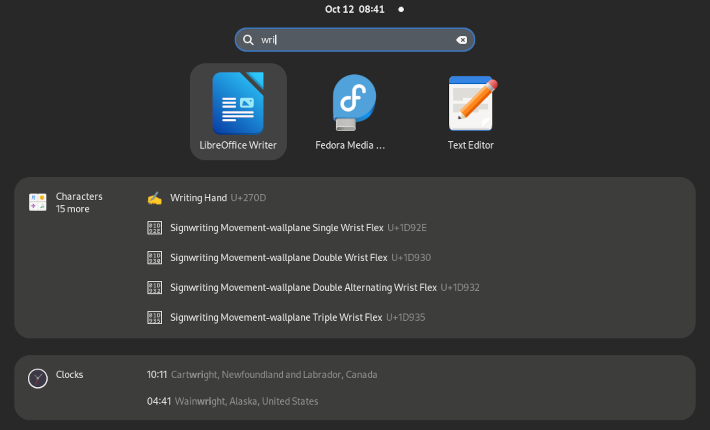
Task: Select Writing Hand emoji glyph icon
Action: [x=154, y=198]
